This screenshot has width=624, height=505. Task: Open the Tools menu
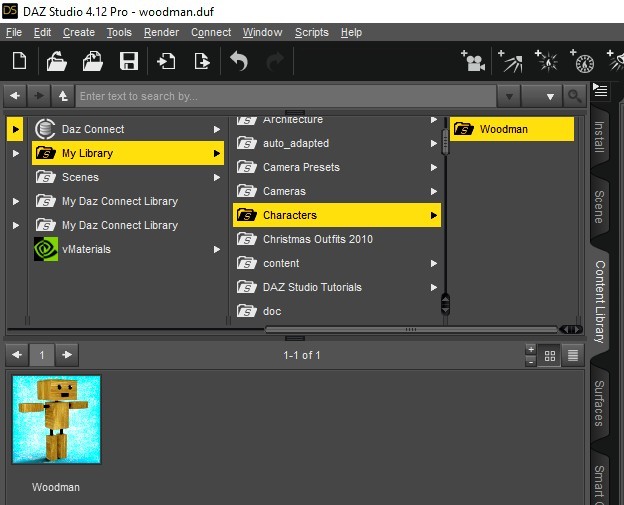[119, 32]
